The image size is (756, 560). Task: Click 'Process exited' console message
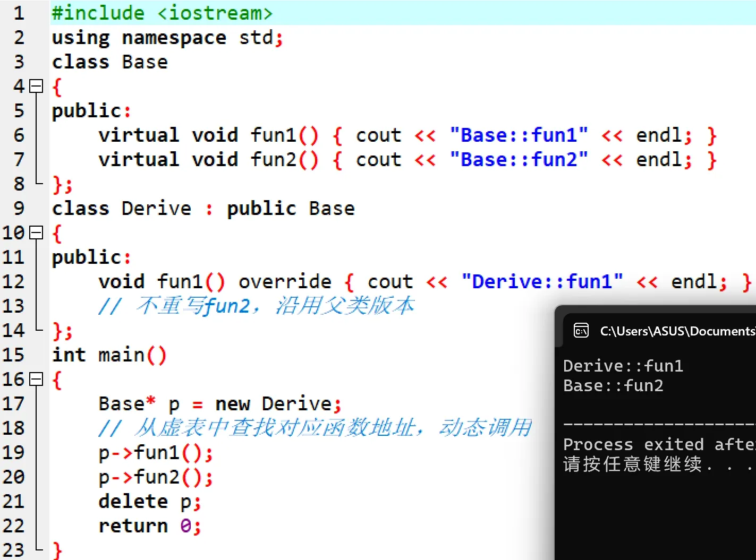coord(633,444)
